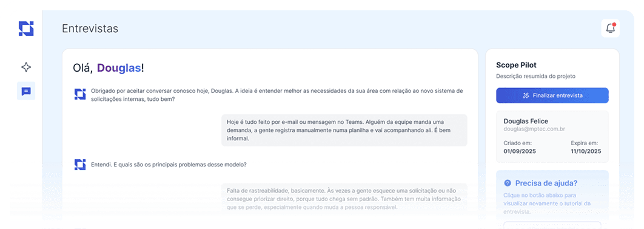Click the tutorial help text 'Clique no botão abaixo'
The width and height of the screenshot is (644, 229).
coord(546,203)
